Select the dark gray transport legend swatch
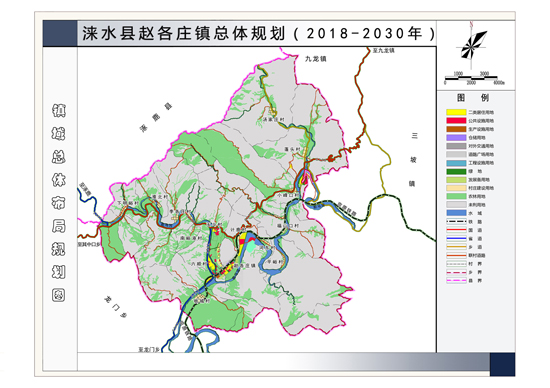This screenshot has width=550, height=388. tap(456, 146)
